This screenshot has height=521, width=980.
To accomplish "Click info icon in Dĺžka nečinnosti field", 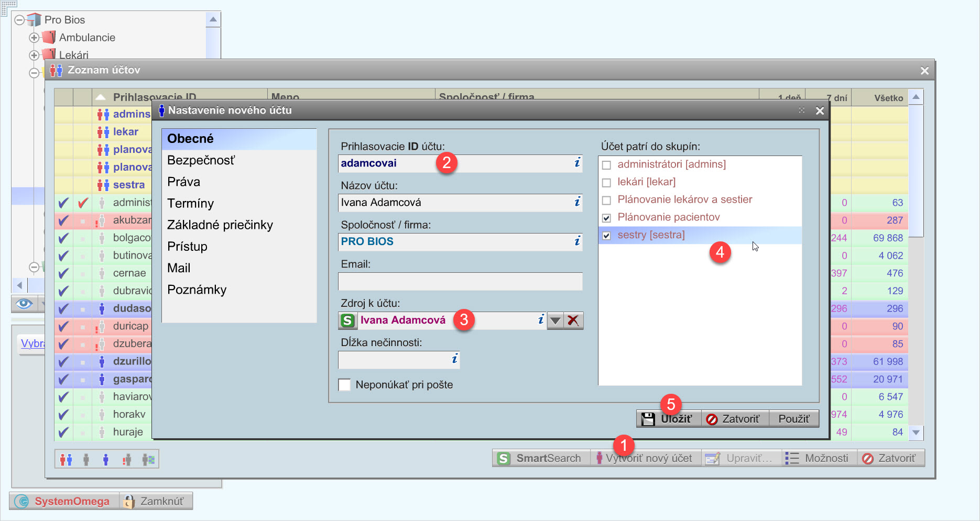I will point(454,359).
